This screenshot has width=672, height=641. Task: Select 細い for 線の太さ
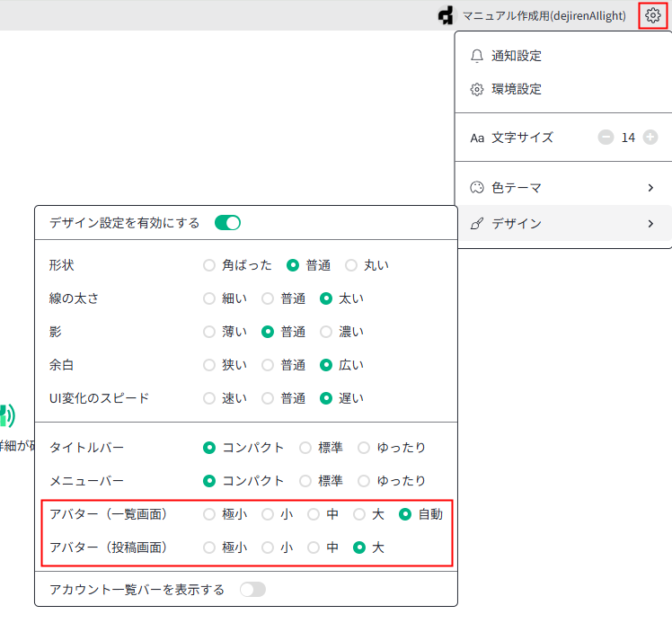(x=209, y=298)
